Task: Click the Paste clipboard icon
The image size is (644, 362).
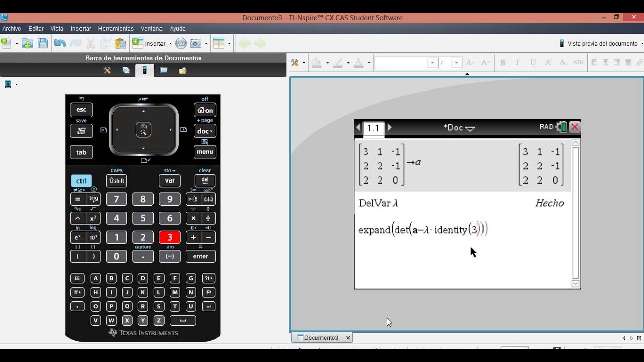Action: [120, 44]
